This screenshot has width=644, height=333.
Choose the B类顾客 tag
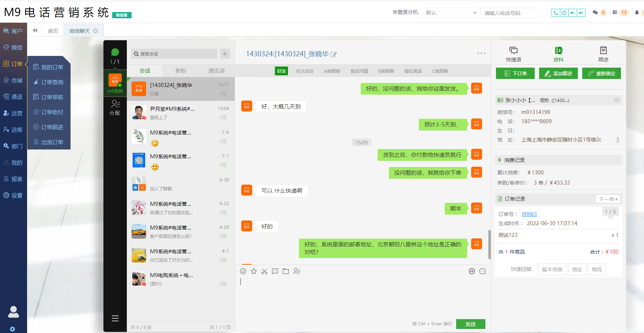pos(386,71)
